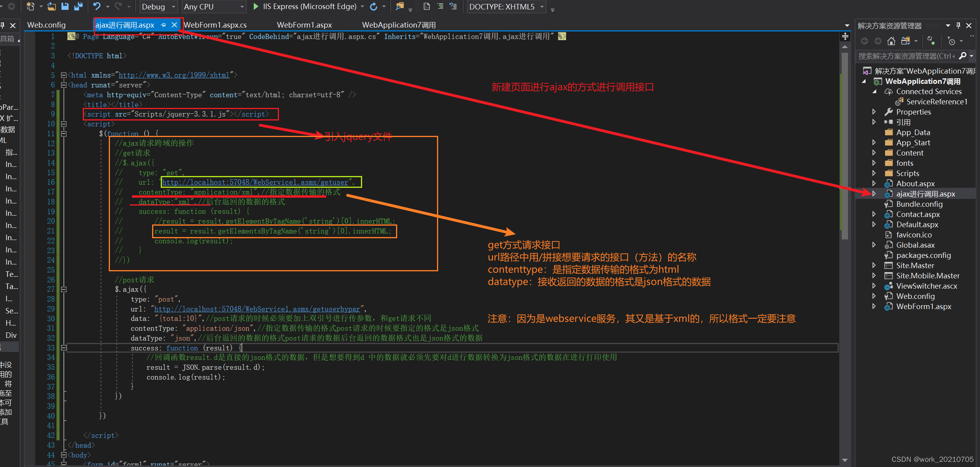The image size is (980, 467).
Task: Click the comment selection icon
Action: pos(453,6)
